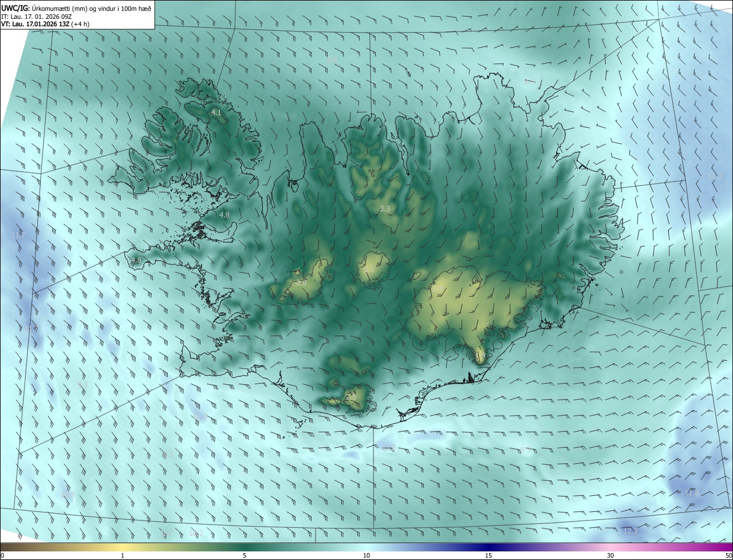Click the 10.9 precipitation value label

click(x=68, y=494)
